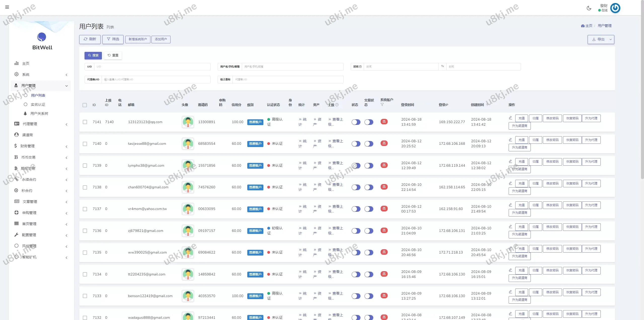This screenshot has height=320, width=644.
Task: Toggle status switch for user 7141
Action: [356, 122]
